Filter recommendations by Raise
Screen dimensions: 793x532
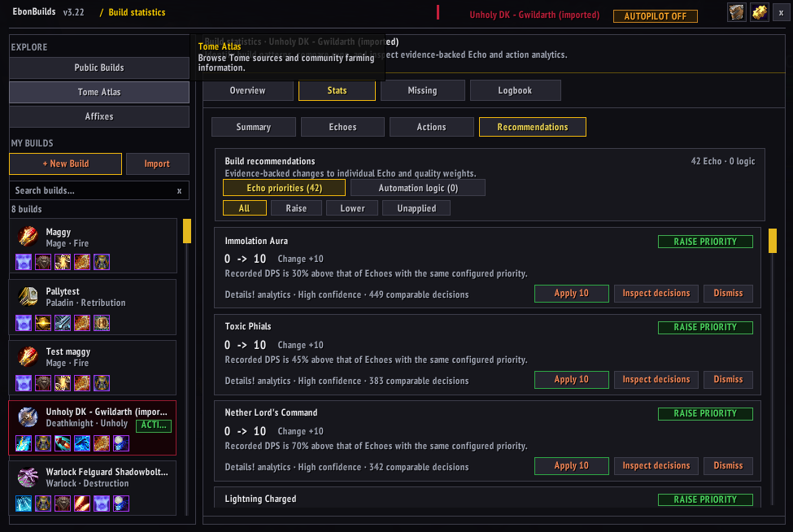pyautogui.click(x=296, y=208)
